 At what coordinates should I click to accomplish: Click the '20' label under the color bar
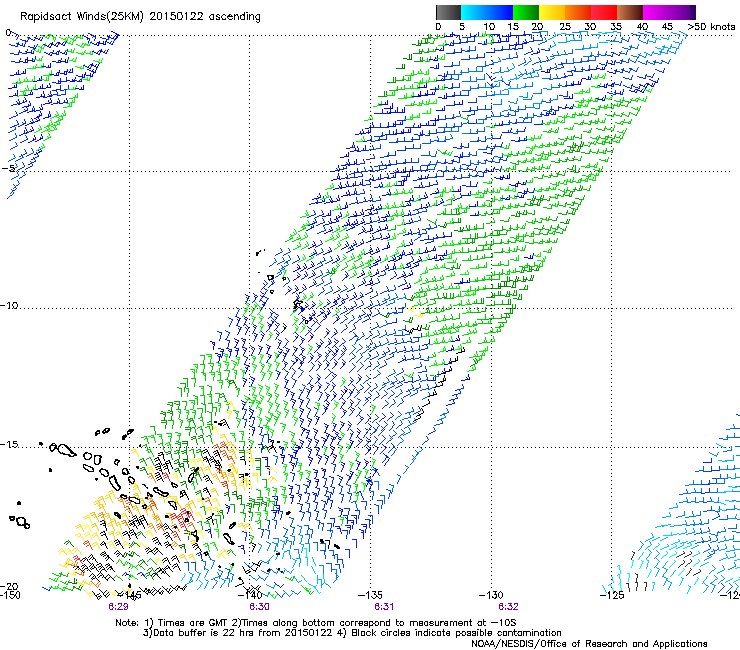tap(537, 27)
